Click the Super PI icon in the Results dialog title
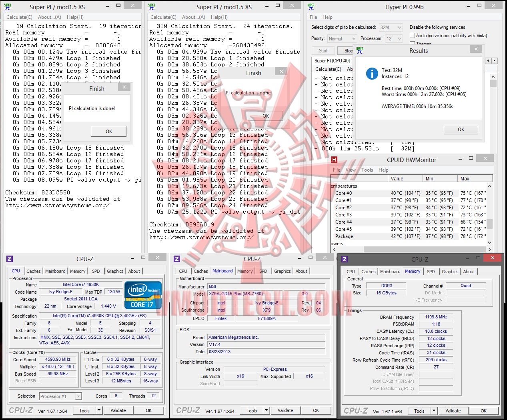 (x=360, y=50)
